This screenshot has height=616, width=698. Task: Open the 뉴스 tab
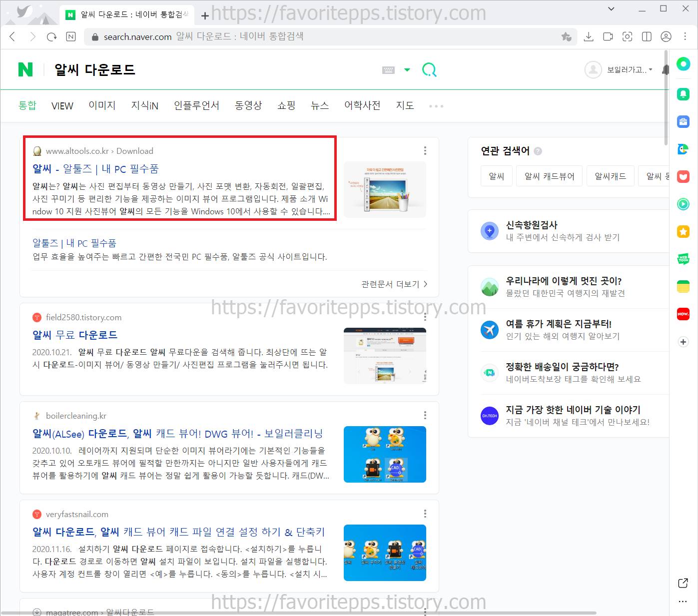pyautogui.click(x=320, y=105)
